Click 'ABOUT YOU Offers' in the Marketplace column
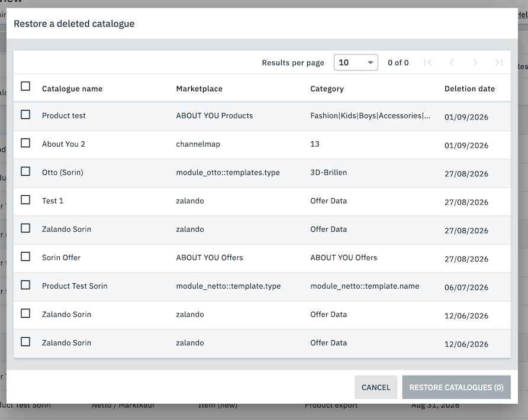The width and height of the screenshot is (528, 420). pyautogui.click(x=210, y=257)
